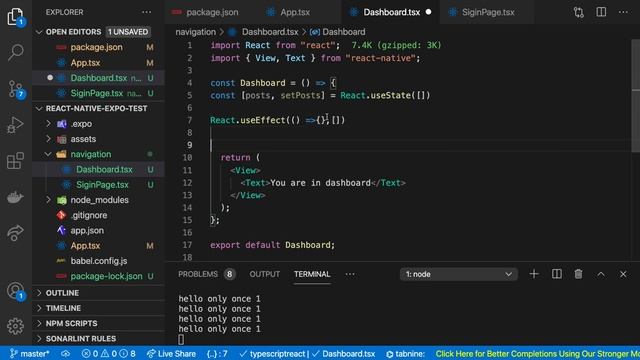This screenshot has height=360, width=640.
Task: Click the tabnine status bar item
Action: 406,353
